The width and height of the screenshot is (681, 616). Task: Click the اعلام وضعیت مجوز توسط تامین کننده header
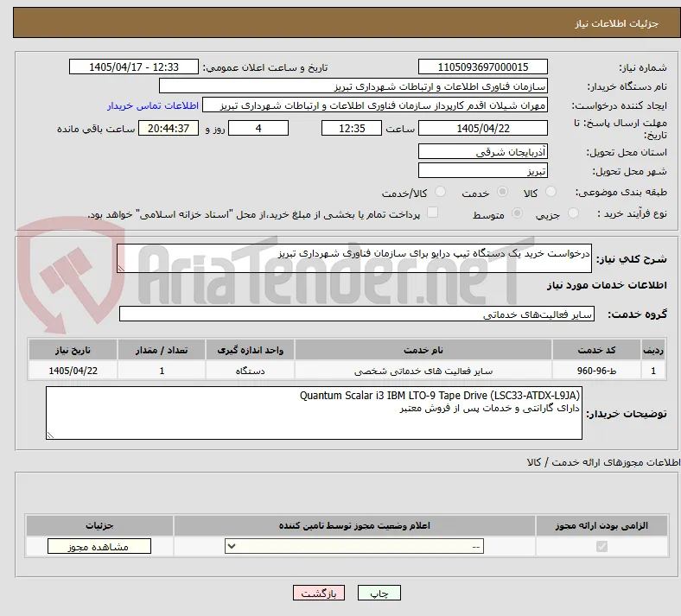coord(354,525)
